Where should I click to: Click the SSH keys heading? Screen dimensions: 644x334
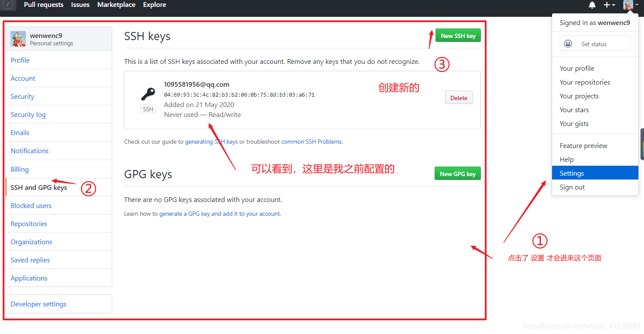click(147, 36)
